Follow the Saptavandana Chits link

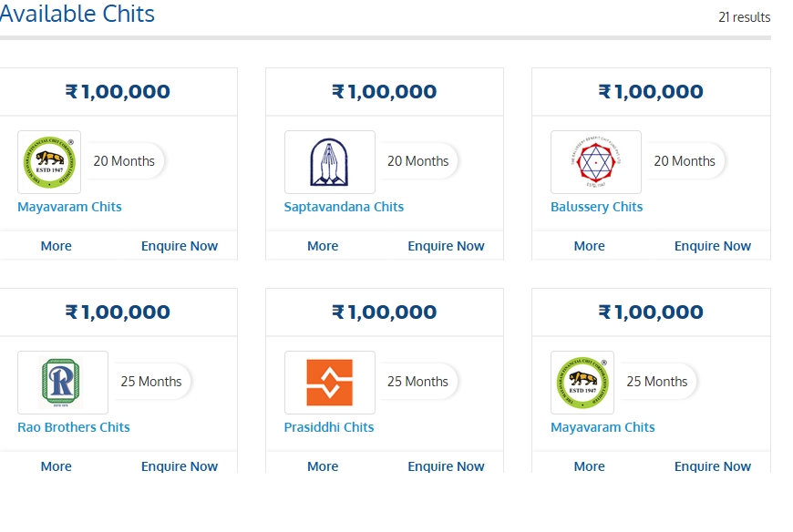tap(344, 207)
